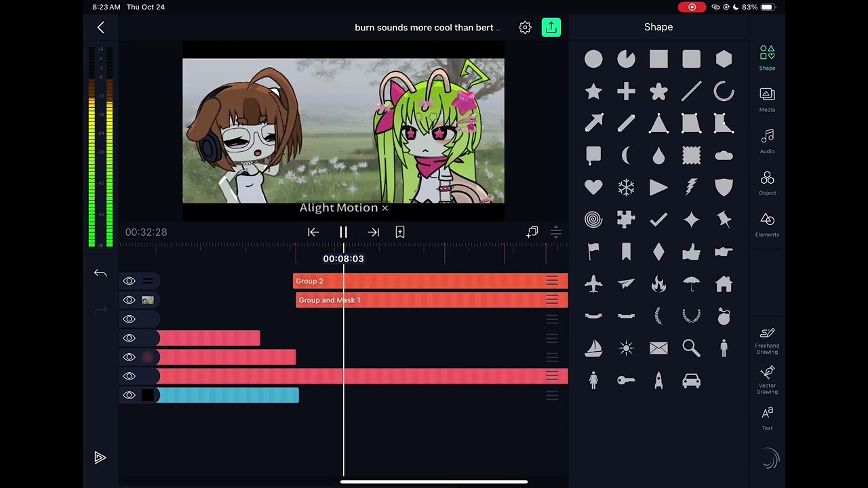The height and width of the screenshot is (488, 868).
Task: Open Group and Mask 1 handle menu
Action: click(552, 300)
